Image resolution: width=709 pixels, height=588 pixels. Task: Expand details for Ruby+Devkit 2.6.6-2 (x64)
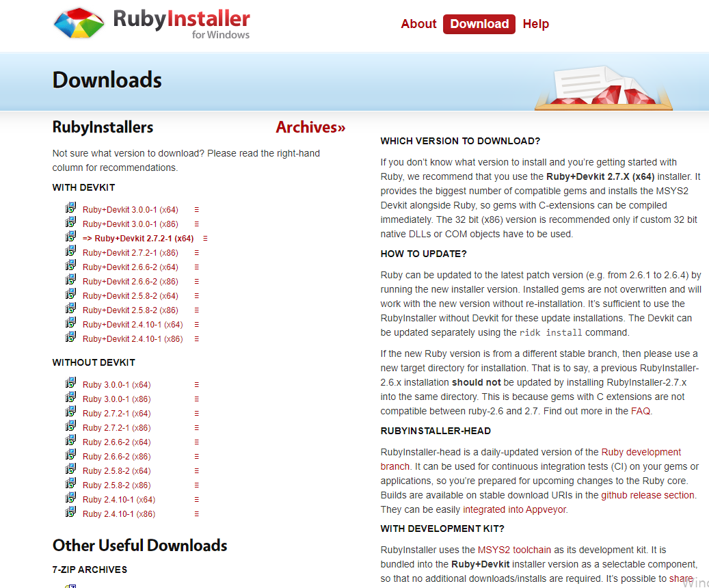pyautogui.click(x=197, y=267)
